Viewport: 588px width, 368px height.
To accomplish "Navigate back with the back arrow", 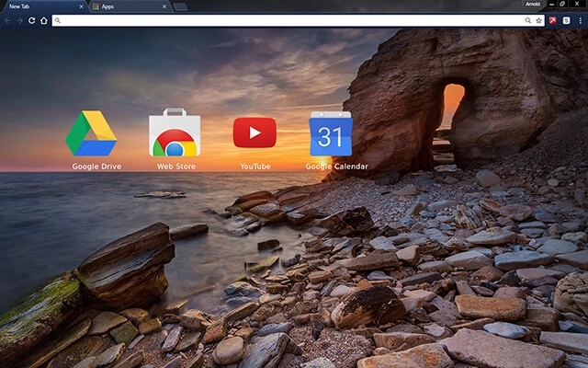I will pyautogui.click(x=8, y=20).
